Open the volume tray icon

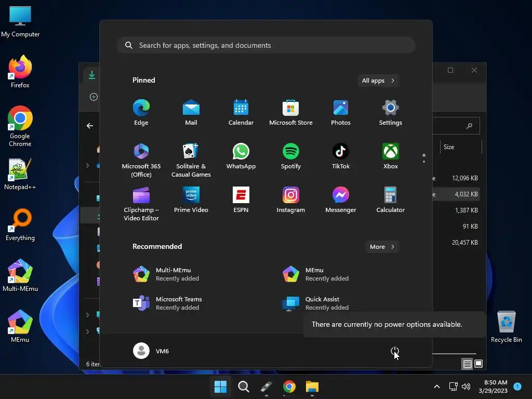point(467,387)
